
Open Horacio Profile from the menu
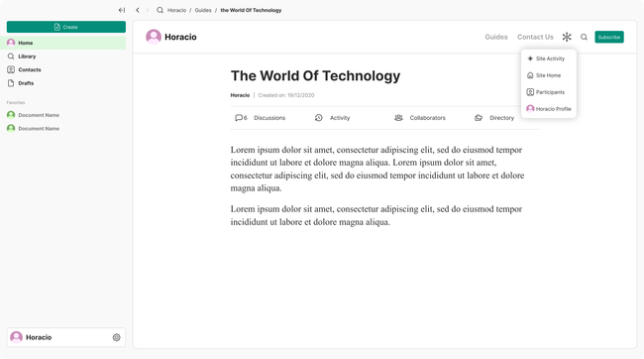549,109
